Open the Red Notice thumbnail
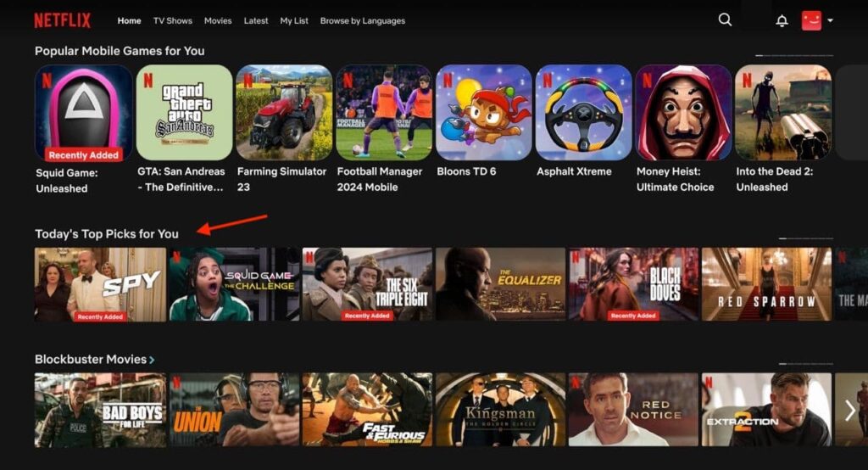The width and height of the screenshot is (868, 470). pos(633,410)
